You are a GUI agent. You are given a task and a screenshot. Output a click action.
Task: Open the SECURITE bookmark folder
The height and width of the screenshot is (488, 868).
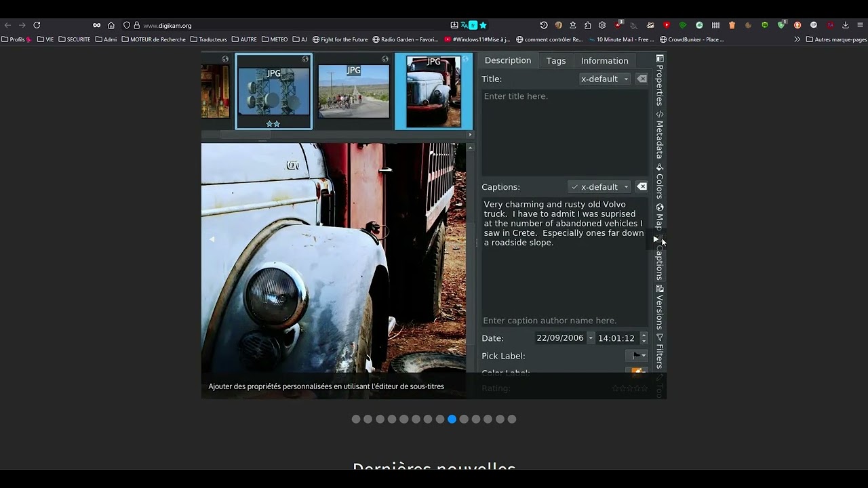click(75, 39)
